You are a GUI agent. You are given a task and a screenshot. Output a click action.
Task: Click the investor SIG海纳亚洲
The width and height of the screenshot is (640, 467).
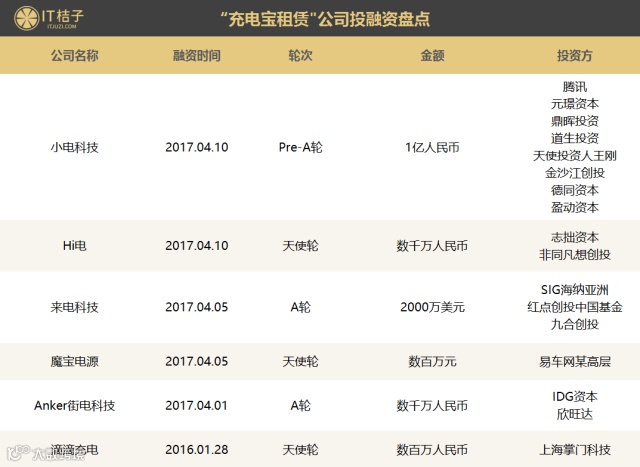pos(575,290)
